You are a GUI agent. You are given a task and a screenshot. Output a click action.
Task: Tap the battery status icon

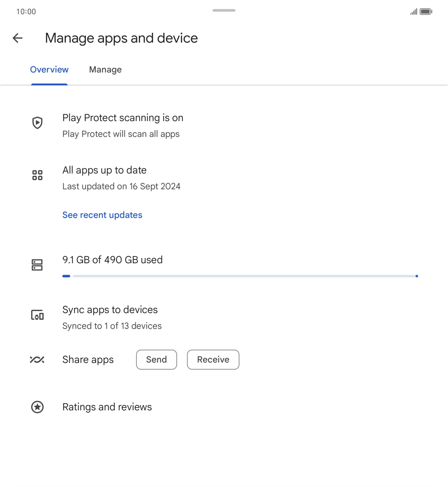click(426, 12)
